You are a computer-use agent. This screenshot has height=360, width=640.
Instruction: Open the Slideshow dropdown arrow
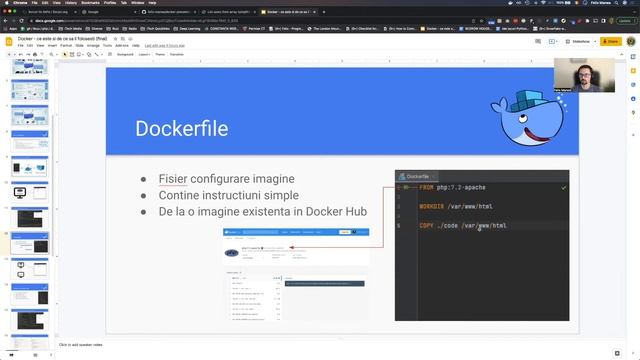595,41
